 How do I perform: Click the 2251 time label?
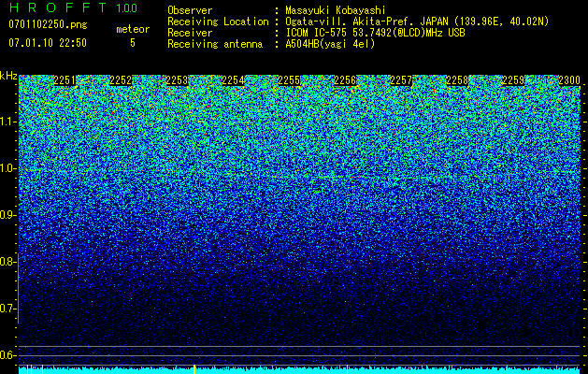[65, 80]
